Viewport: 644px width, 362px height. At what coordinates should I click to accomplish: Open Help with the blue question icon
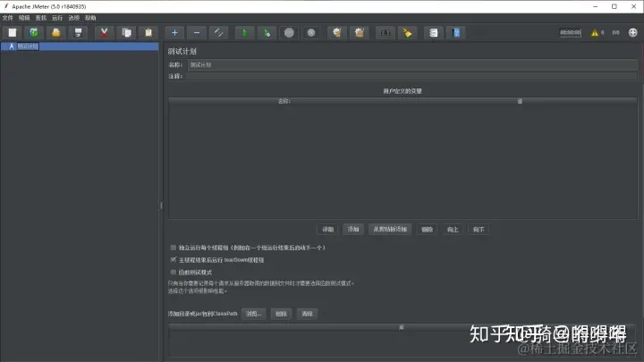pyautogui.click(x=456, y=33)
